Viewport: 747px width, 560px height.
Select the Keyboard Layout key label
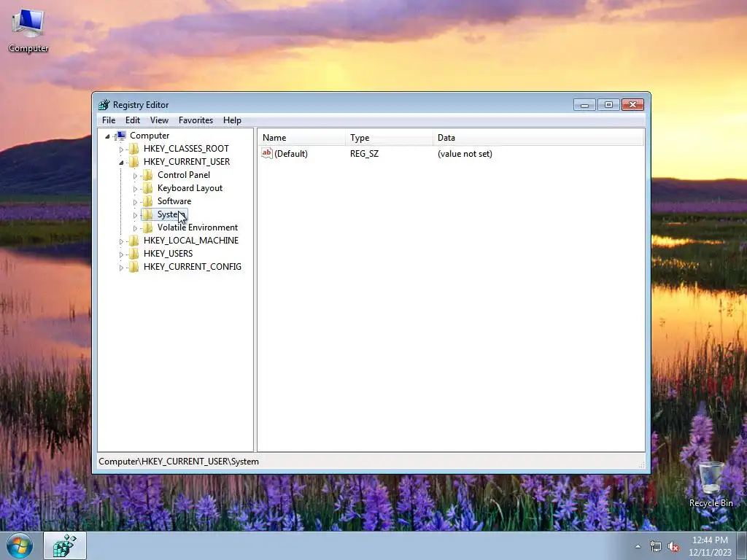190,188
